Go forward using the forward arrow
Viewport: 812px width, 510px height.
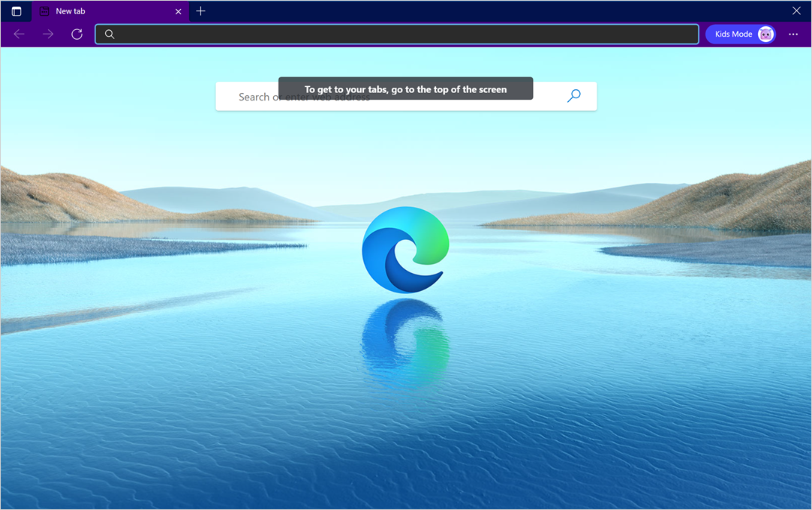(48, 34)
